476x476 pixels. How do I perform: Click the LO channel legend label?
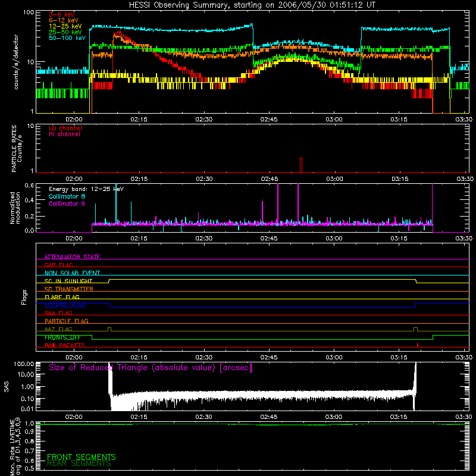click(x=65, y=128)
